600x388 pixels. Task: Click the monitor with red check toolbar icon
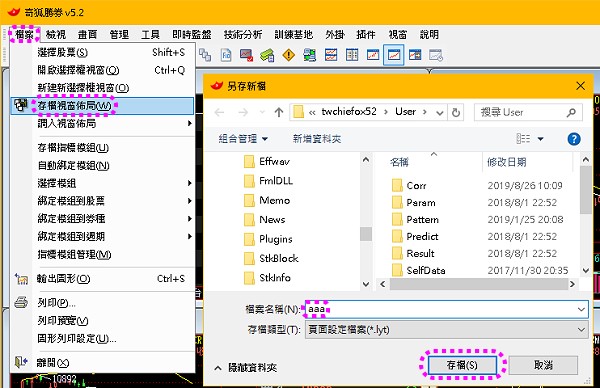coord(246,55)
